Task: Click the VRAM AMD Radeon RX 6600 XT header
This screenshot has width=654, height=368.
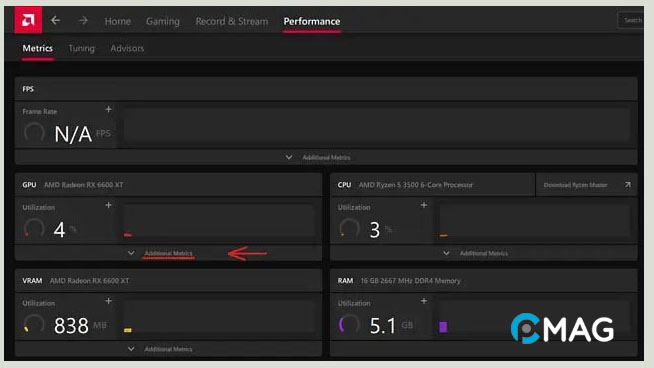Action: tap(168, 281)
